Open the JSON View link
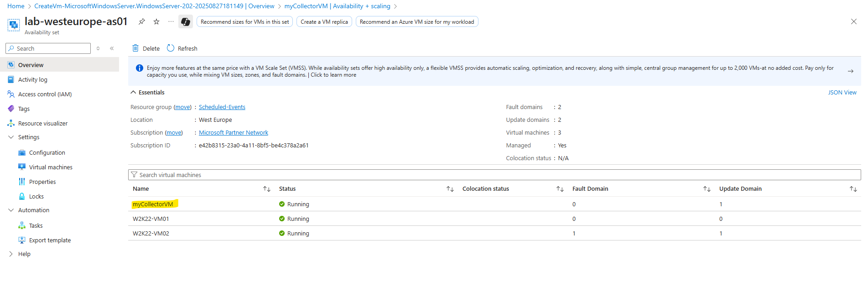This screenshot has height=303, width=868. click(842, 92)
